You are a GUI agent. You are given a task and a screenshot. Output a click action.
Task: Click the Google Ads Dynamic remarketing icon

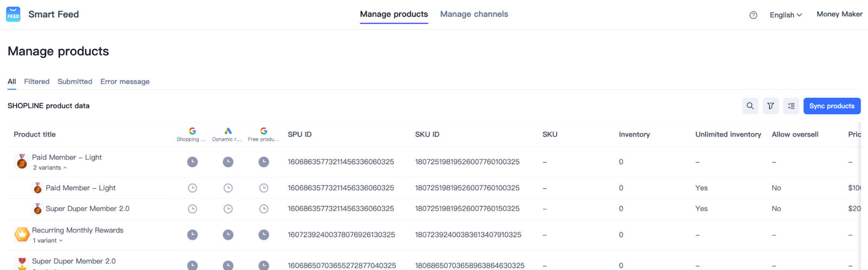[x=228, y=131]
